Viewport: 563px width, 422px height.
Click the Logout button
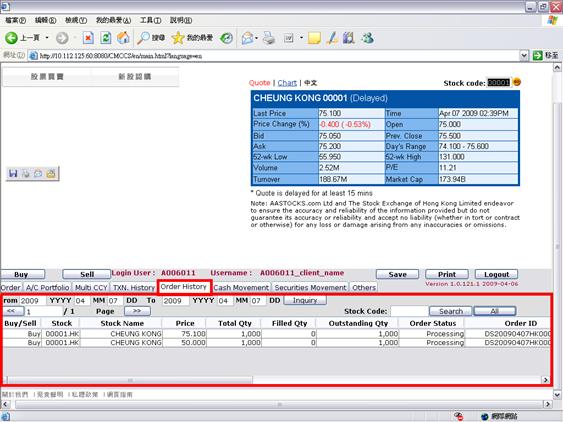tap(496, 274)
